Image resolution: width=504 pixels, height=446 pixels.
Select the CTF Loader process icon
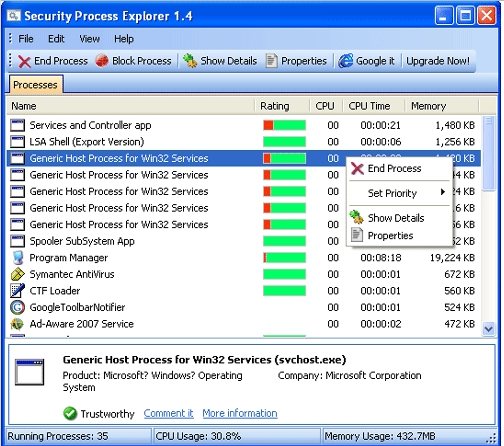17,291
